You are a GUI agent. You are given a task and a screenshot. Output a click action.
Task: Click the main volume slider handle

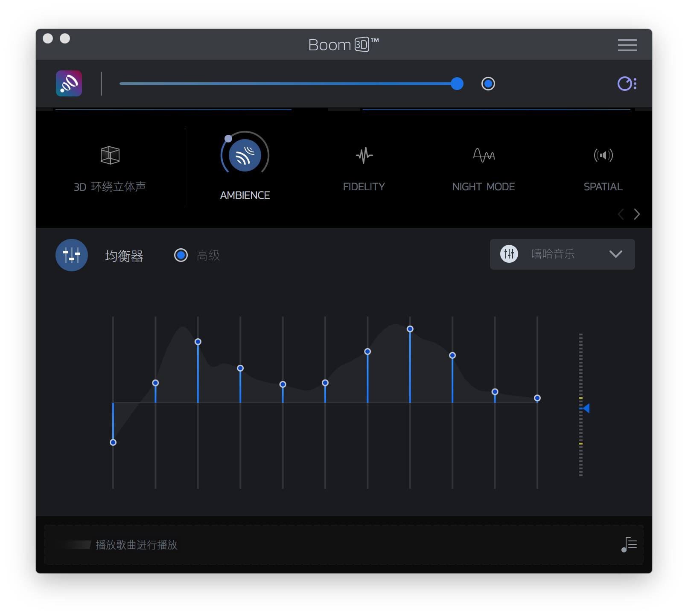pyautogui.click(x=457, y=84)
